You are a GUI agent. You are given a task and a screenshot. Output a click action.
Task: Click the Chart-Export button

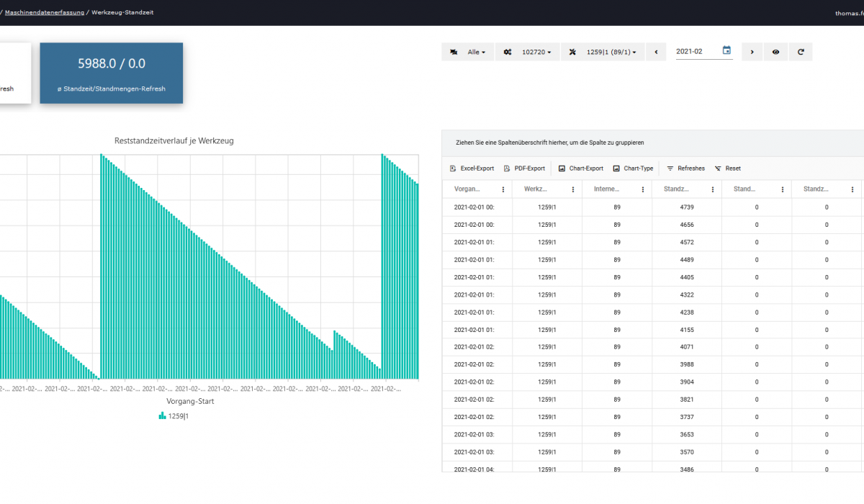pos(580,168)
